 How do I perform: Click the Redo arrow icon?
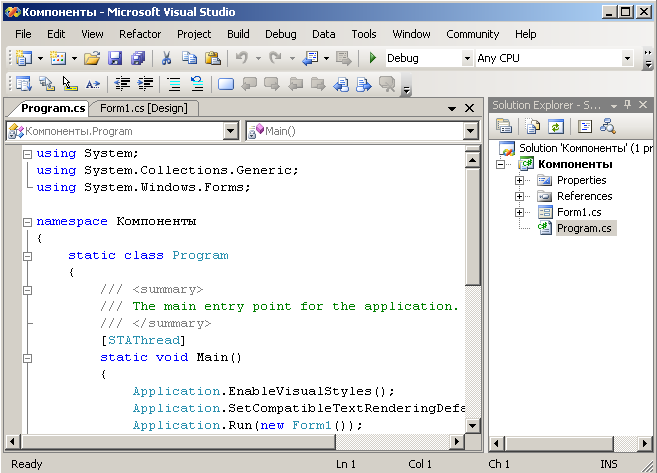coord(275,58)
